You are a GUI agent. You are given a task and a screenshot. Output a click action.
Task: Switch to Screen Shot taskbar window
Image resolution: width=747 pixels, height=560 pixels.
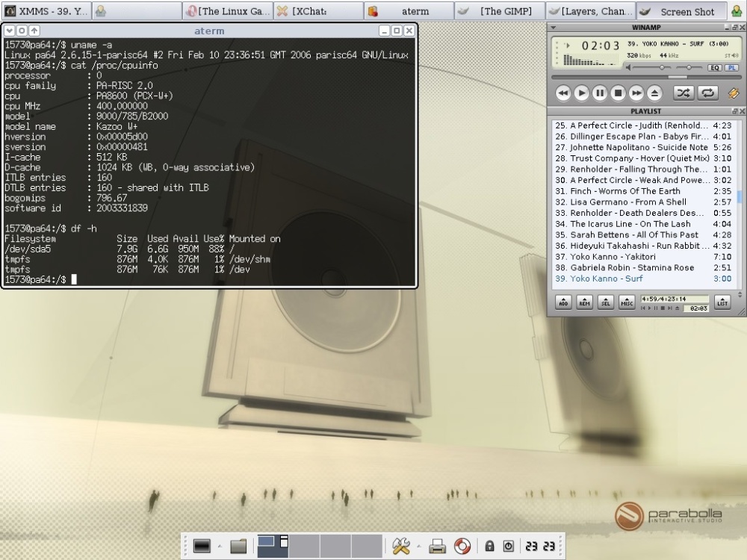682,11
